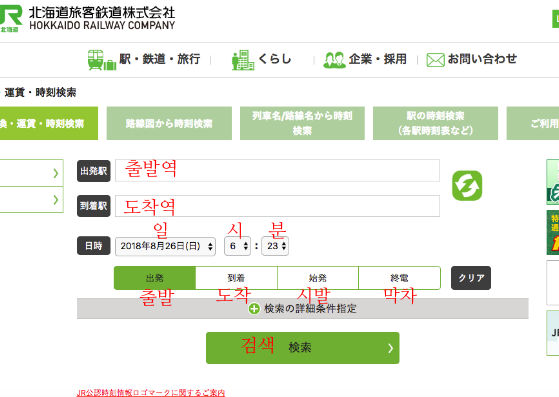Image resolution: width=559 pixels, height=397 pixels.
Task: Open the minute dropdown showing 23
Action: pos(275,246)
